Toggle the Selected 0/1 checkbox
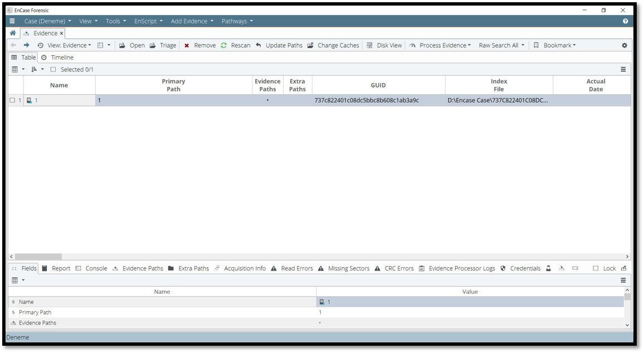Image resolution: width=644 pixels, height=353 pixels. coord(53,70)
